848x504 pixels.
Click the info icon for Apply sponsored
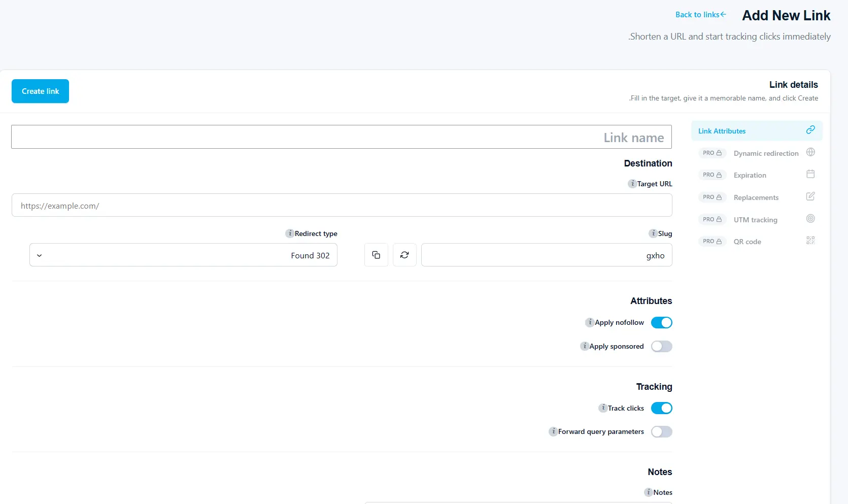click(585, 346)
